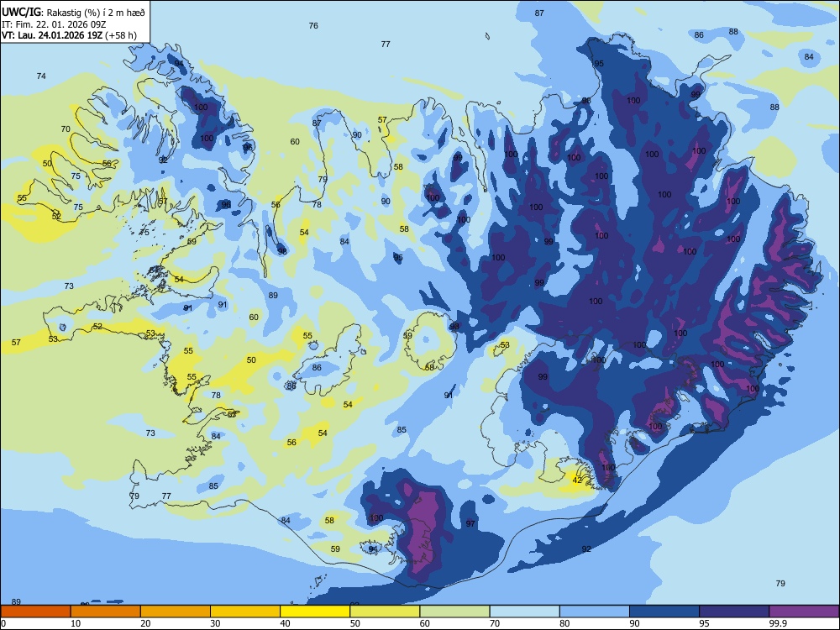Click the title text 'UWC/IG: Rakastig (%) í 2 m hæð'
This screenshot has width=840, height=630.
tap(73, 12)
